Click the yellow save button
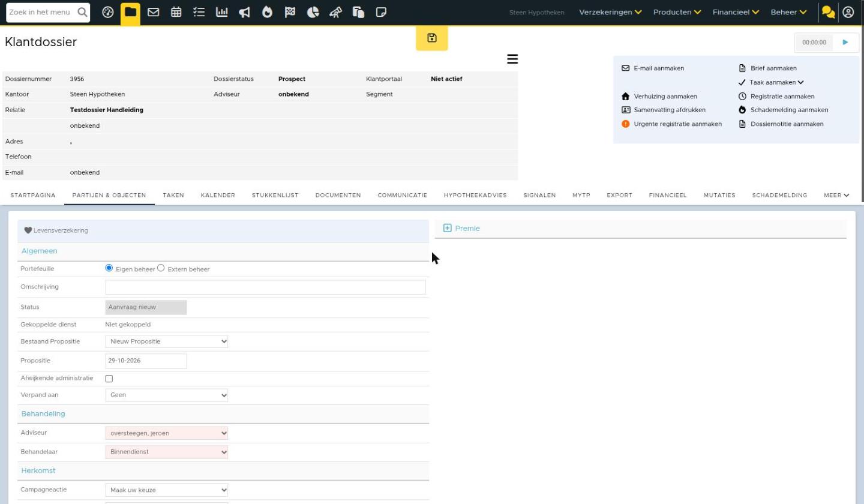The height and width of the screenshot is (504, 864). [432, 38]
